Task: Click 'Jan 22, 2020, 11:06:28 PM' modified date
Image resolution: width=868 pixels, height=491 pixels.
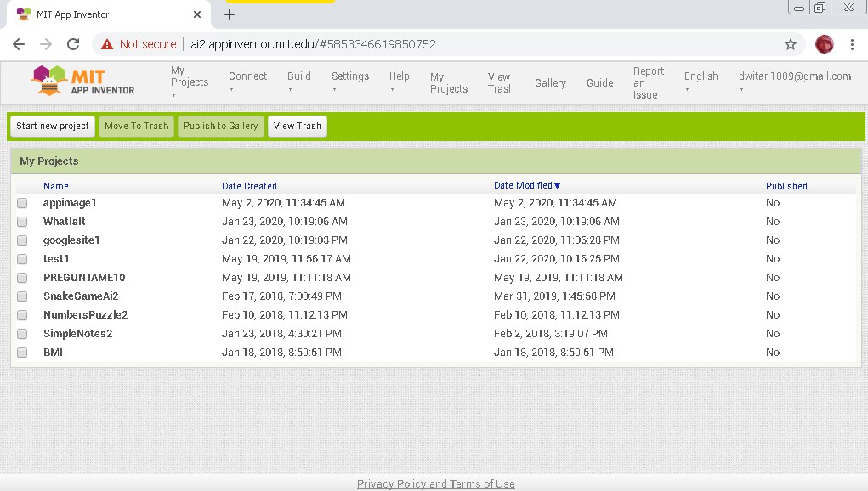Action: point(556,240)
